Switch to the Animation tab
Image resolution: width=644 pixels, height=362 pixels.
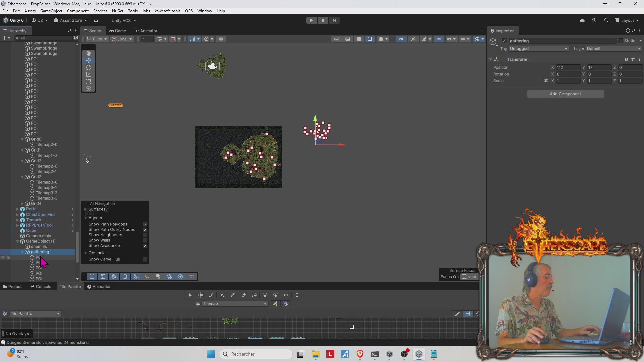click(x=99, y=287)
